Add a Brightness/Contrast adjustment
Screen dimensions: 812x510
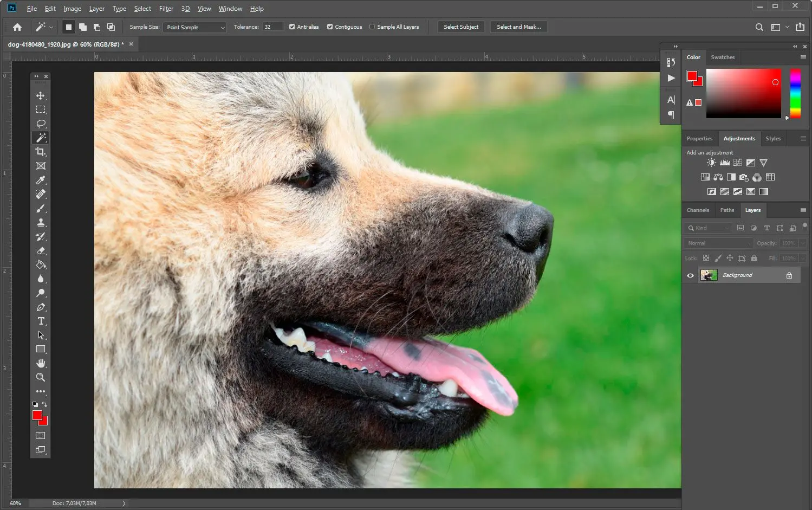711,163
